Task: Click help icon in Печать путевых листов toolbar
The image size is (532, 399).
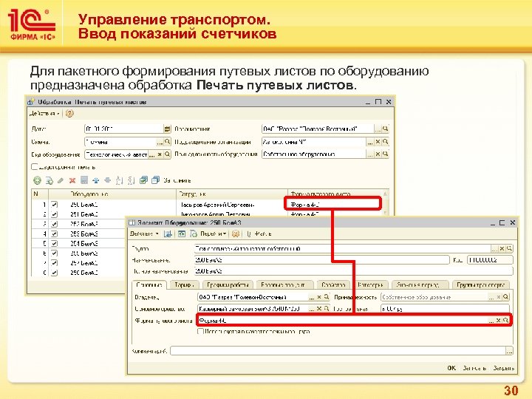Action: point(69,113)
